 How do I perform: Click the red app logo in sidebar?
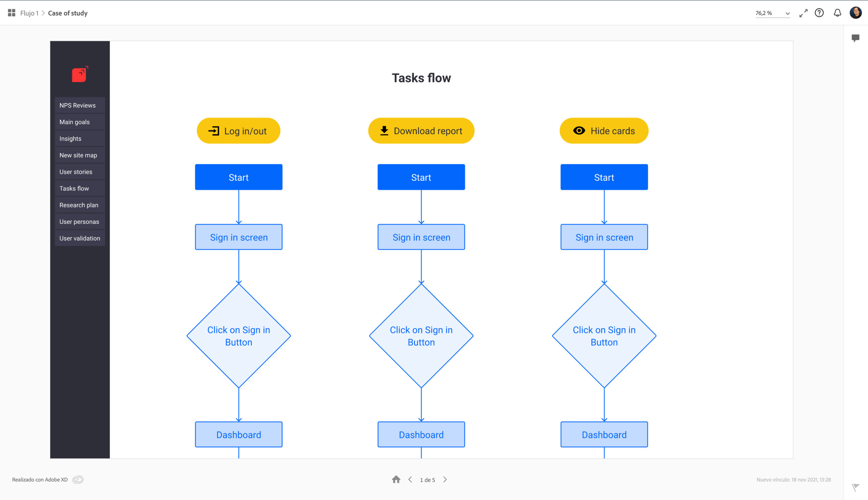click(x=80, y=74)
